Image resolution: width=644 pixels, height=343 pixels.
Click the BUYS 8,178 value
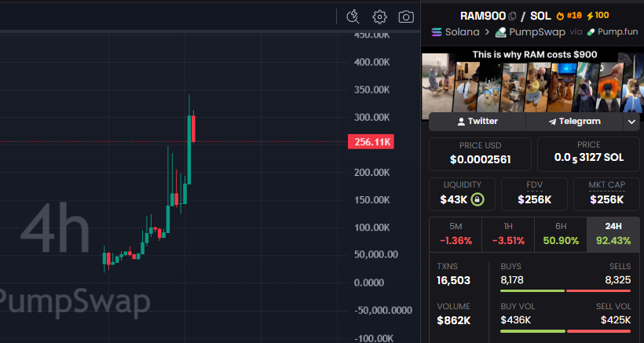[512, 280]
